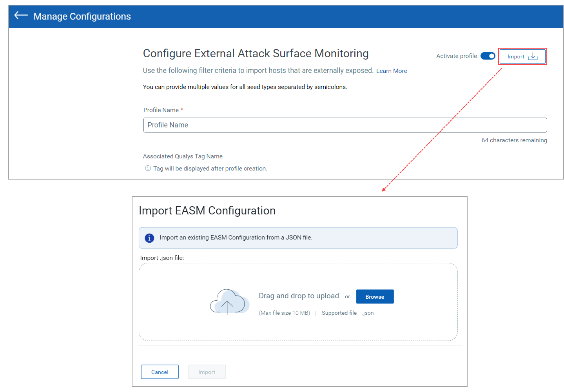Click the '(Max file size 10 MB)' note
The width and height of the screenshot is (564, 392).
tap(285, 313)
